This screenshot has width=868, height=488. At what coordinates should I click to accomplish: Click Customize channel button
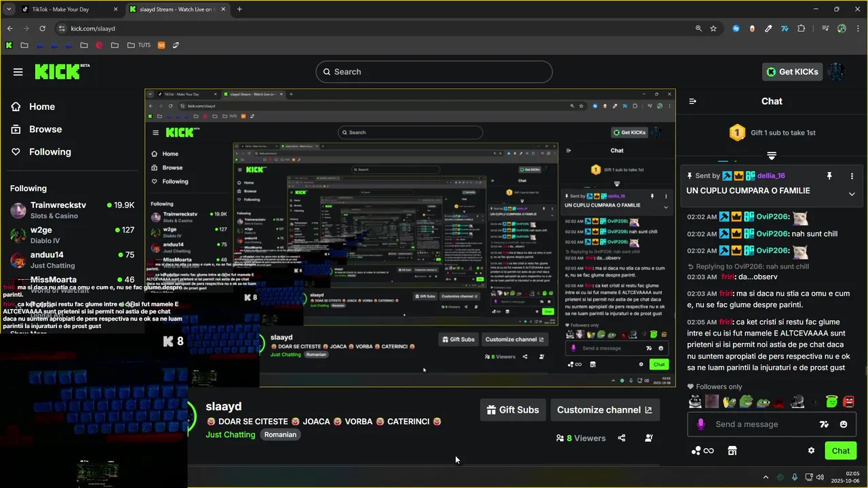pyautogui.click(x=604, y=410)
